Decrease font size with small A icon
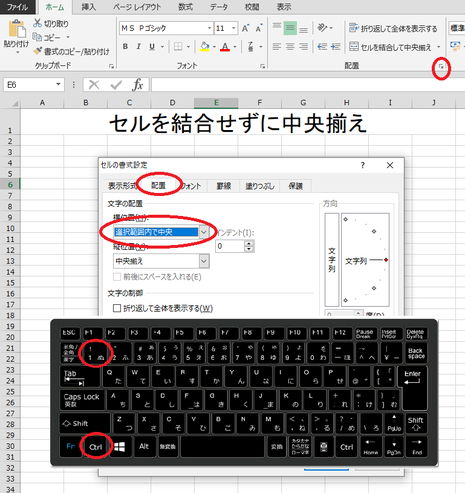465x493 pixels. pos(259,28)
